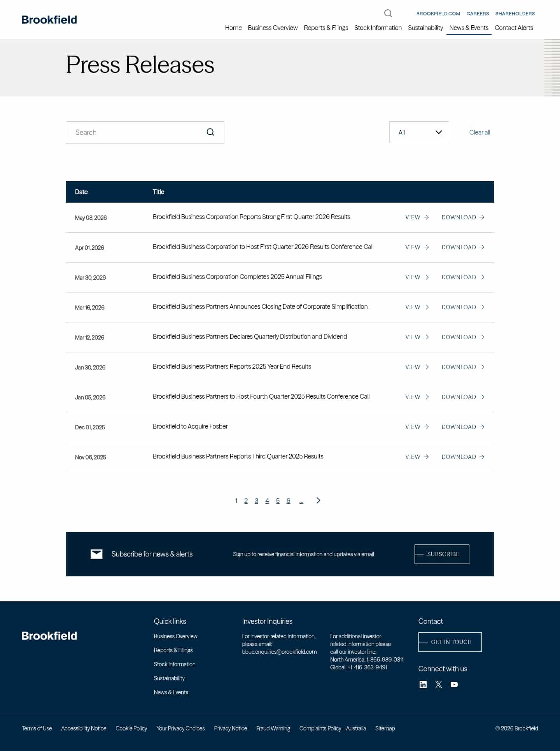Click the Brookfield logo in the header

click(x=49, y=20)
